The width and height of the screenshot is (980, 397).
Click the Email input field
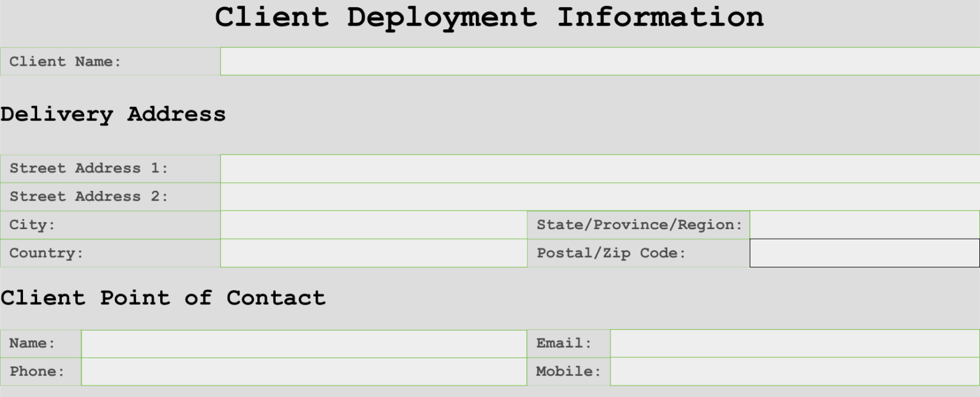794,343
